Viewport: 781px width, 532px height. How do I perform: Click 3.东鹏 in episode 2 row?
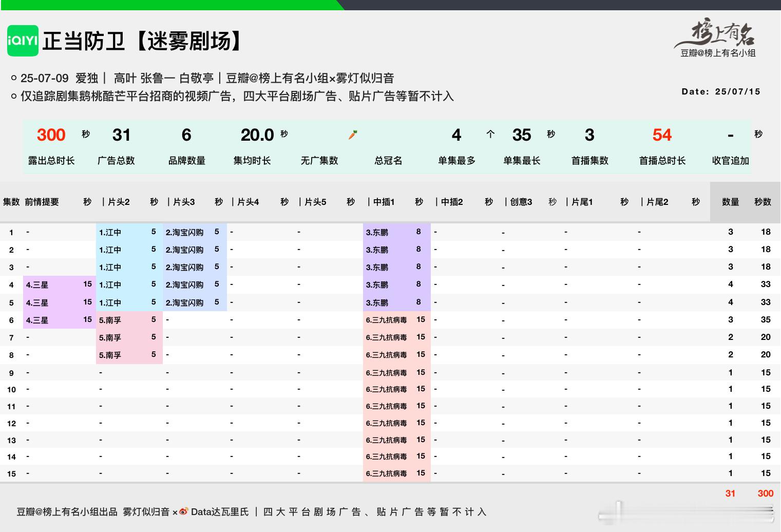pyautogui.click(x=377, y=250)
